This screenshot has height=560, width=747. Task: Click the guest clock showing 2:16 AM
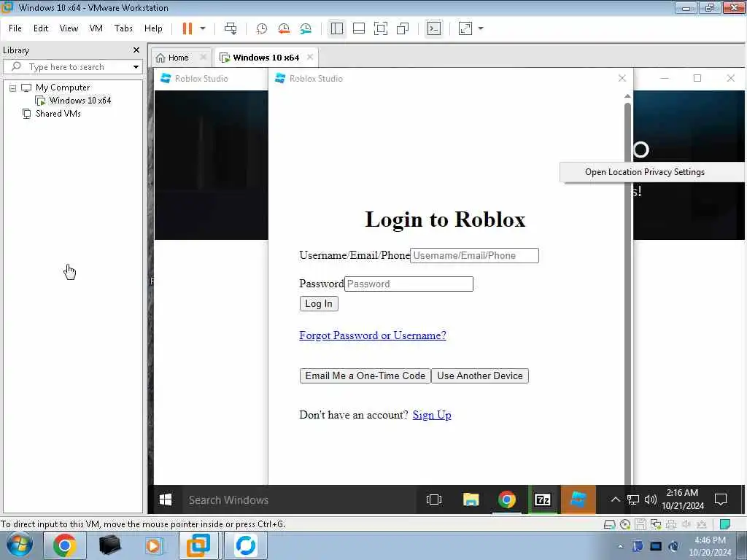point(682,499)
